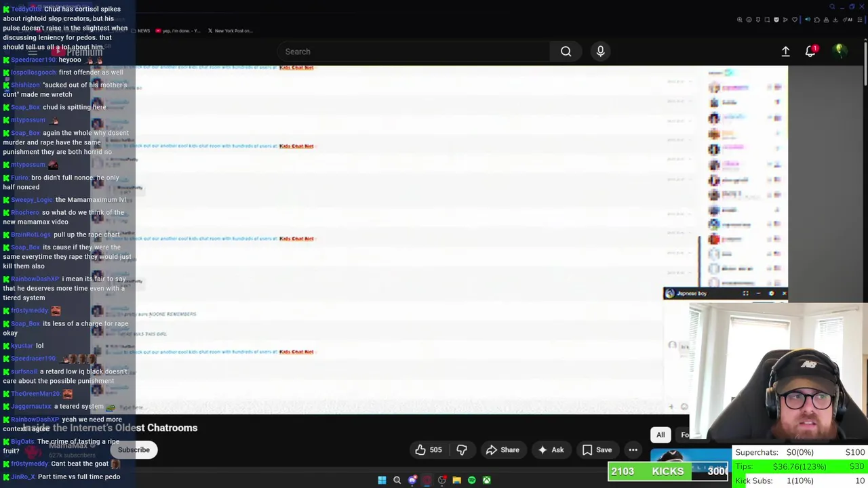The height and width of the screenshot is (488, 868).
Task: Click the YouTube search magnifier button
Action: (x=566, y=52)
